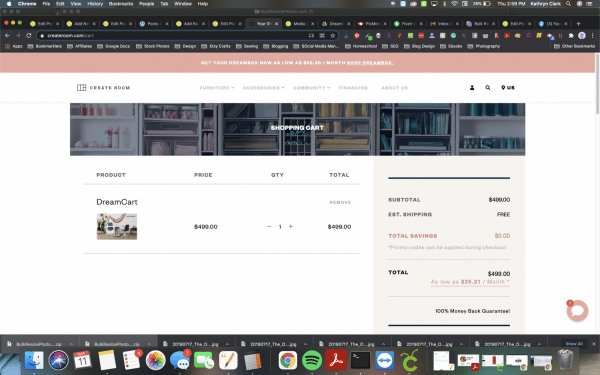Image resolution: width=600 pixels, height=375 pixels.
Task: Click the DreamCart product thumbnail
Action: (x=117, y=227)
